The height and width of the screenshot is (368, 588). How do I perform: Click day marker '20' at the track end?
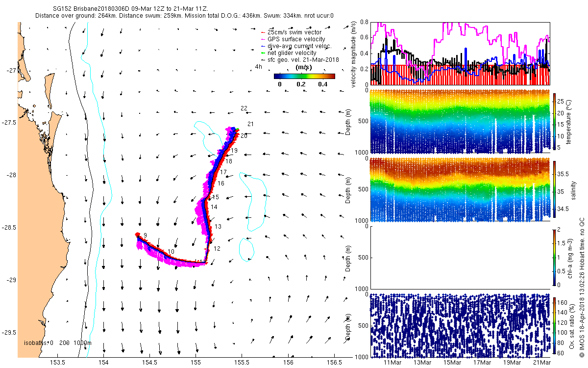pyautogui.click(x=244, y=136)
